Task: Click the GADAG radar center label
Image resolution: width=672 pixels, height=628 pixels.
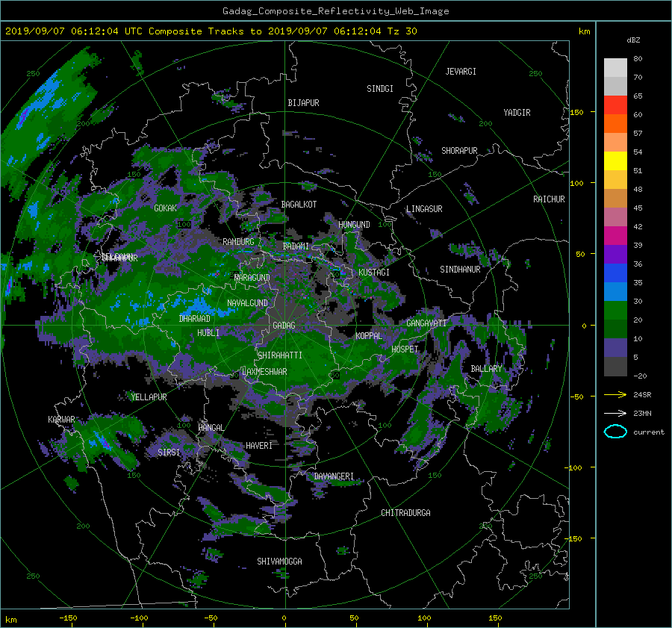Action: [284, 326]
